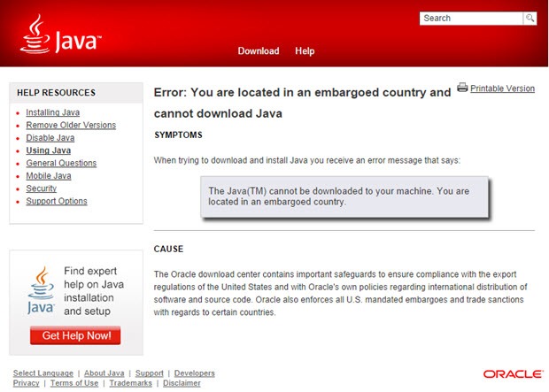Viewport: 549px width, 392px height.
Task: Open the Disable Java help link
Action: (x=50, y=137)
